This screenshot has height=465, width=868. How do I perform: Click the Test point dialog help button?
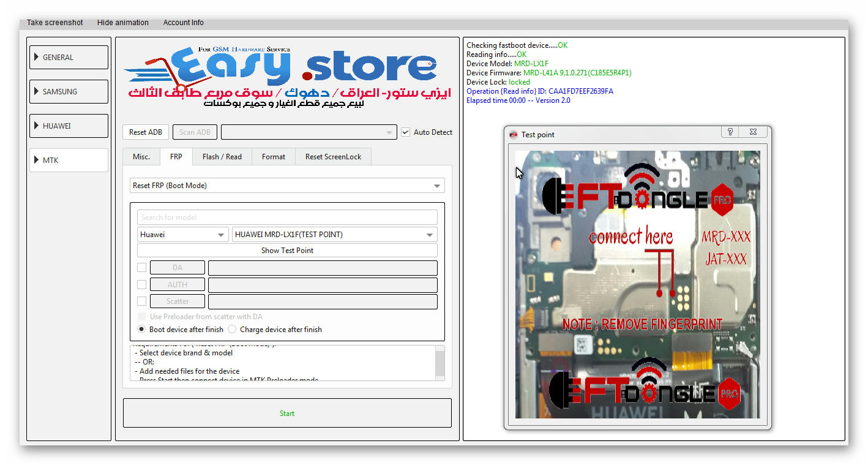[730, 132]
